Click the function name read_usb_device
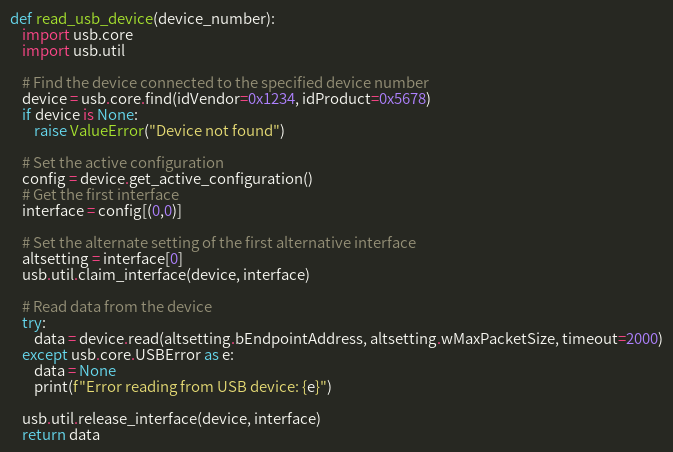This screenshot has width=673, height=452. tap(94, 19)
